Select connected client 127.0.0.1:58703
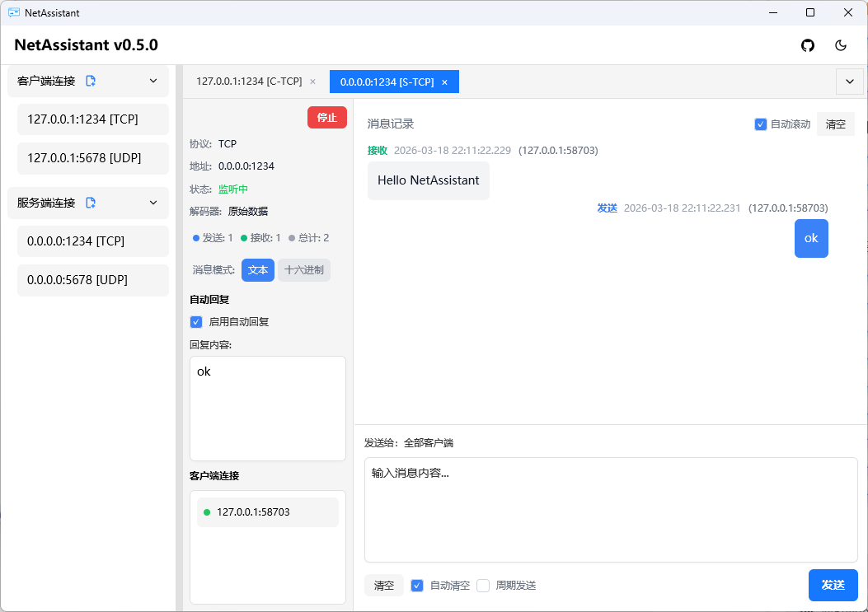Screen dimensions: 868x612 coord(268,512)
